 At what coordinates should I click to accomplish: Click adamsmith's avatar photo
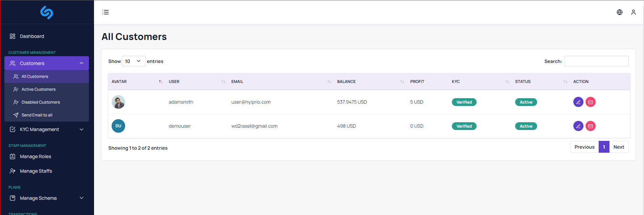(x=118, y=102)
